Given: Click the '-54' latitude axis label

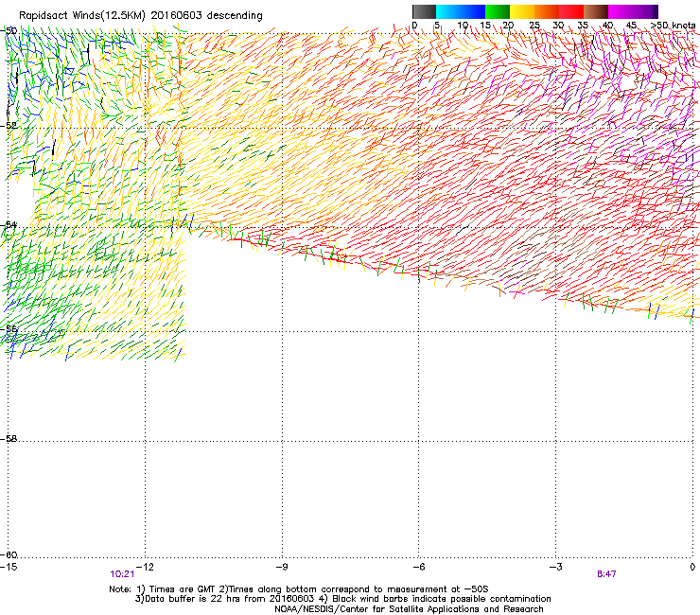Looking at the screenshot, I should 9,224.
